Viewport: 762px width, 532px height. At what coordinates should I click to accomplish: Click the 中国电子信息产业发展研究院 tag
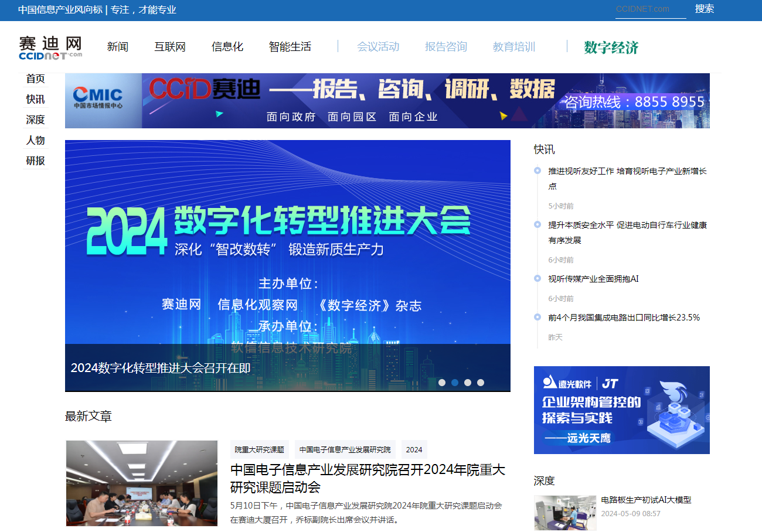pyautogui.click(x=345, y=450)
